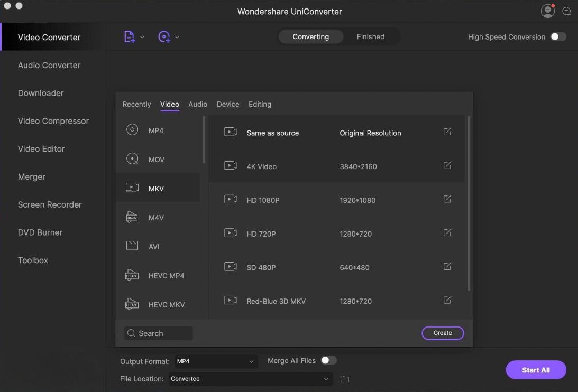Click video icon beside 4K Video

coord(231,165)
